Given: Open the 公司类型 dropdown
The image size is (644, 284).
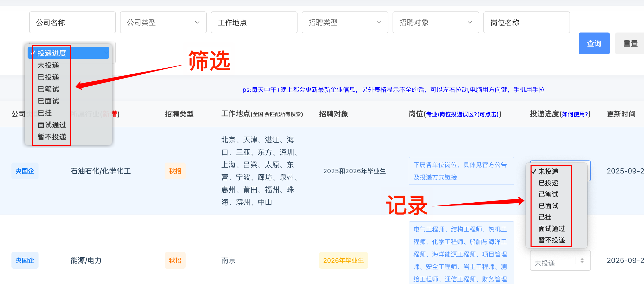Looking at the screenshot, I should click(163, 22).
